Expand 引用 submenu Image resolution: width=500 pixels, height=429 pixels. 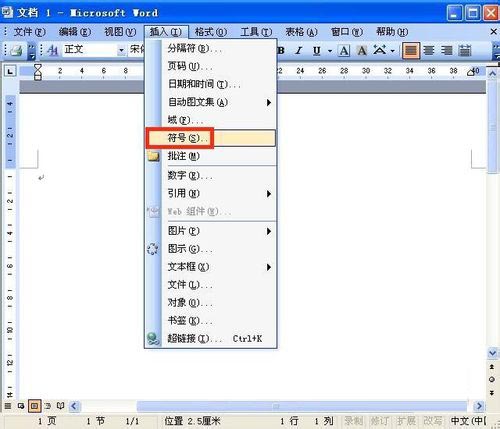(x=211, y=193)
